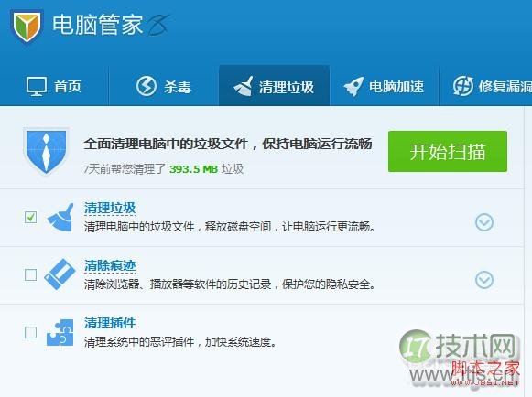
Task: Click the blue broom icon in 清理垃圾 row
Action: coord(60,217)
